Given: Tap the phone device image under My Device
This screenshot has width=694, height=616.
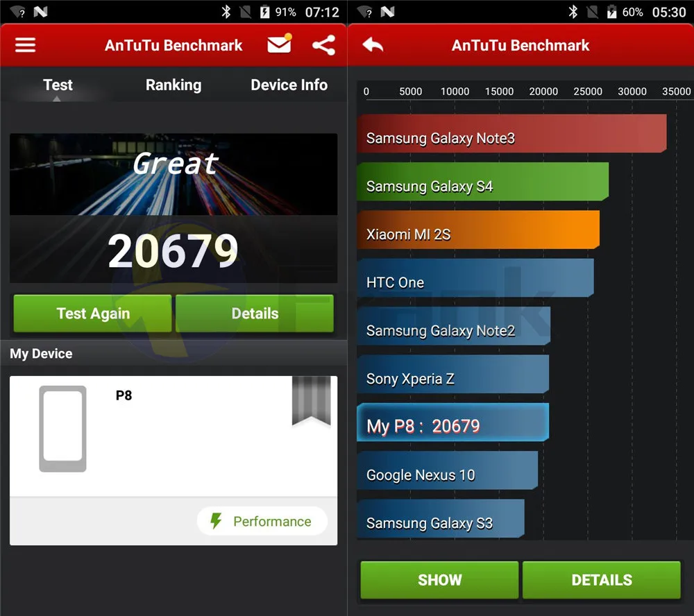Looking at the screenshot, I should click(62, 429).
